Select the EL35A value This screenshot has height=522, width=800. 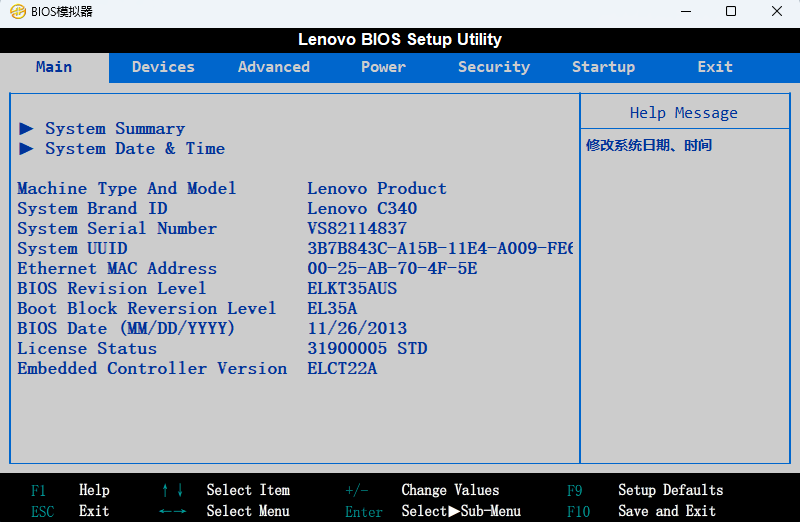tap(332, 308)
